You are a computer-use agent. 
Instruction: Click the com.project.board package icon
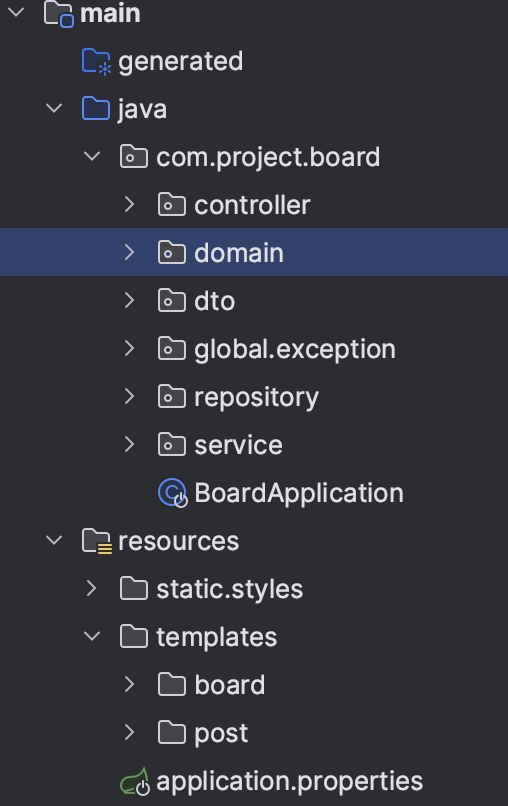point(134,157)
